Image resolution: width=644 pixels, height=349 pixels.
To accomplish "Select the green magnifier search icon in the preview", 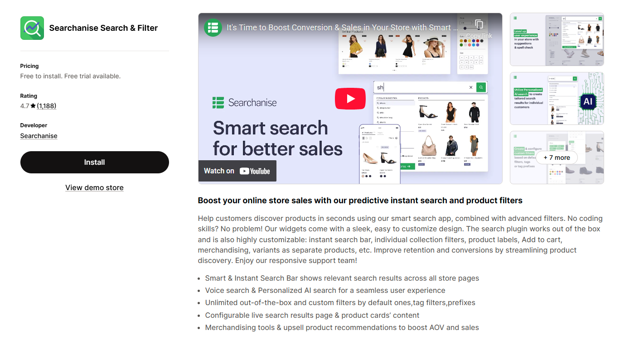I will [x=481, y=87].
